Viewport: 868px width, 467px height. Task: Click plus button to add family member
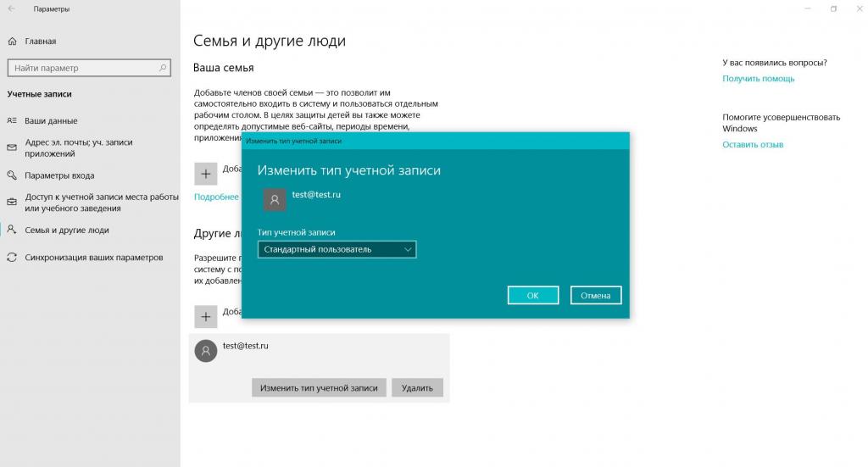click(205, 174)
